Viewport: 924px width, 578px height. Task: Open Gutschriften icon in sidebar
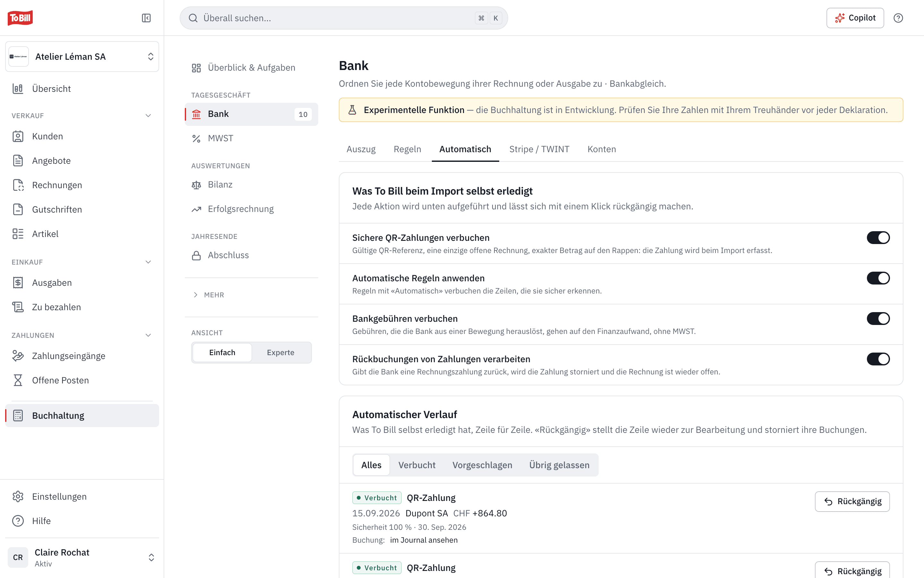click(18, 209)
